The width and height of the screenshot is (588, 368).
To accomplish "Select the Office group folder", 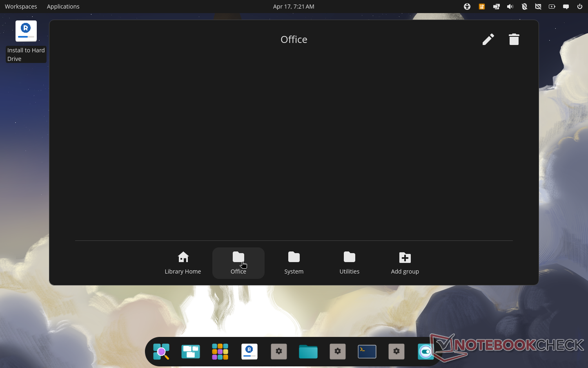I will point(238,263).
